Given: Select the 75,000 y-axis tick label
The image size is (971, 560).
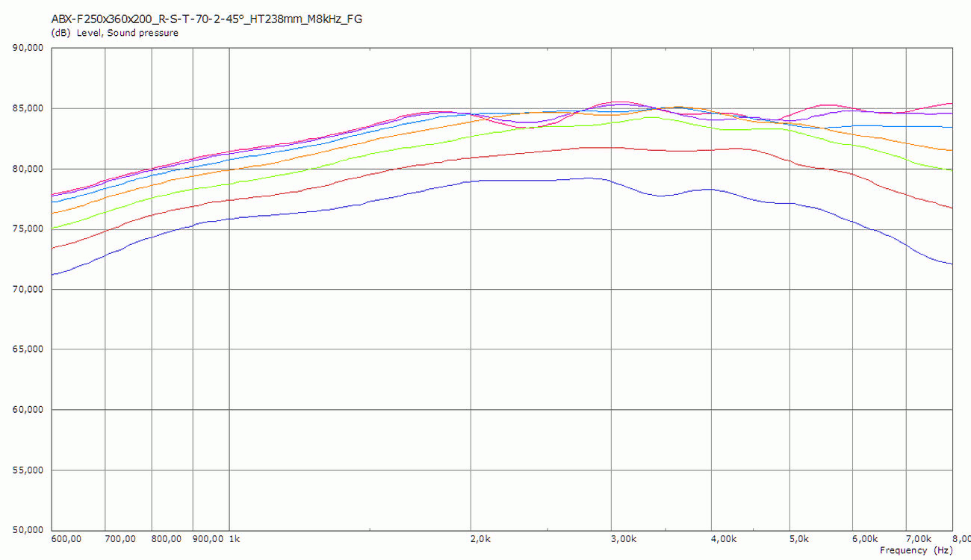Looking at the screenshot, I should (28, 229).
